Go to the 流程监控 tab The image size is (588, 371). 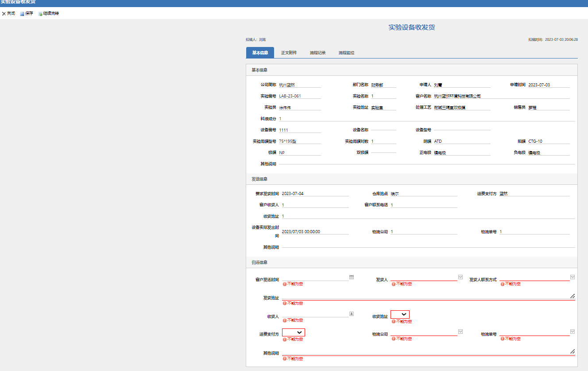(x=346, y=53)
